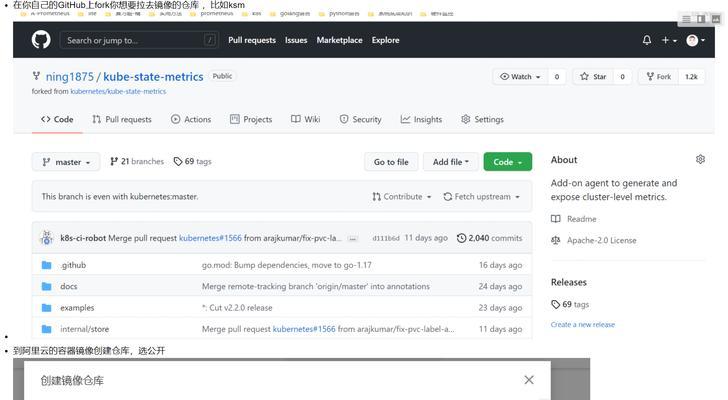Switch to the Wiki tab
Viewport: 728px width, 400px height.
(306, 119)
